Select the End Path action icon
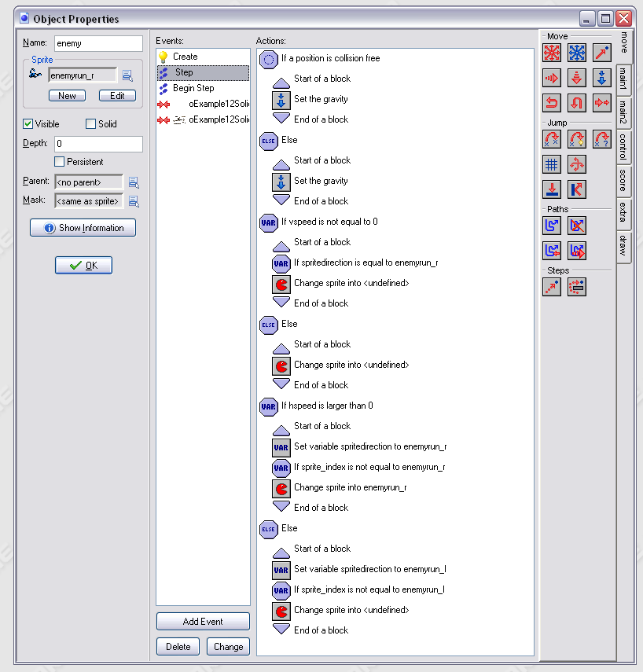Viewport: 643px width, 672px height. tap(577, 226)
